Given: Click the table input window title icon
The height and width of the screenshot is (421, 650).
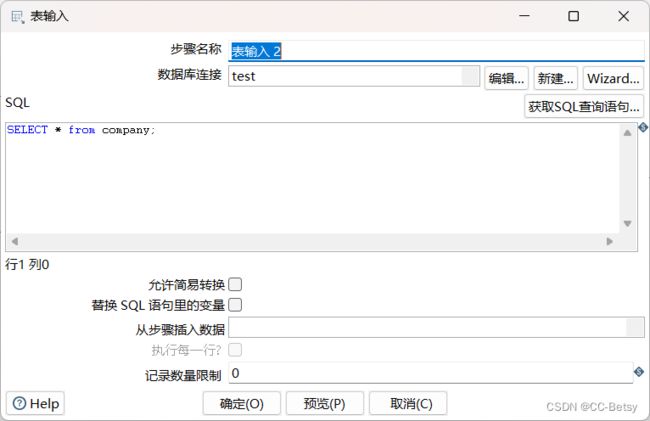Looking at the screenshot, I should 17,17.
